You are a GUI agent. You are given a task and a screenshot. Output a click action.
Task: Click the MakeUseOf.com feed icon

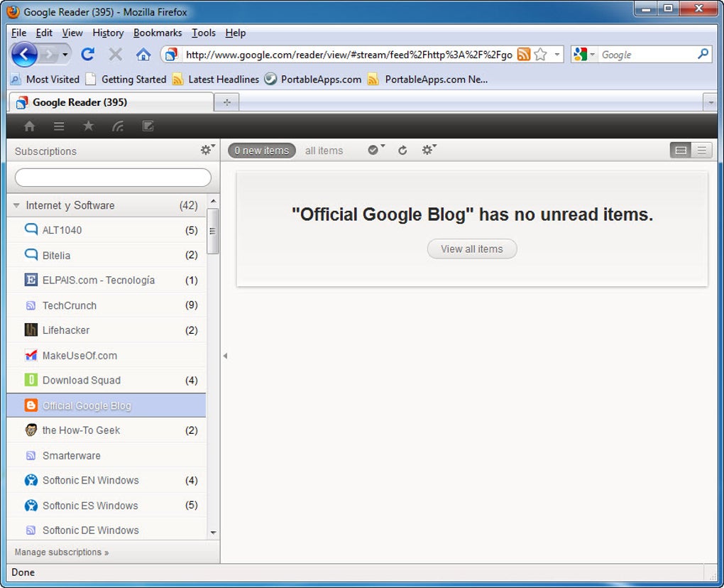[31, 355]
